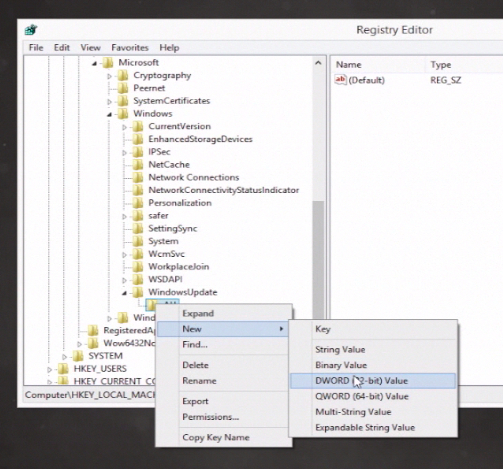
Task: Click the NetCache folder icon
Action: pyautogui.click(x=138, y=165)
